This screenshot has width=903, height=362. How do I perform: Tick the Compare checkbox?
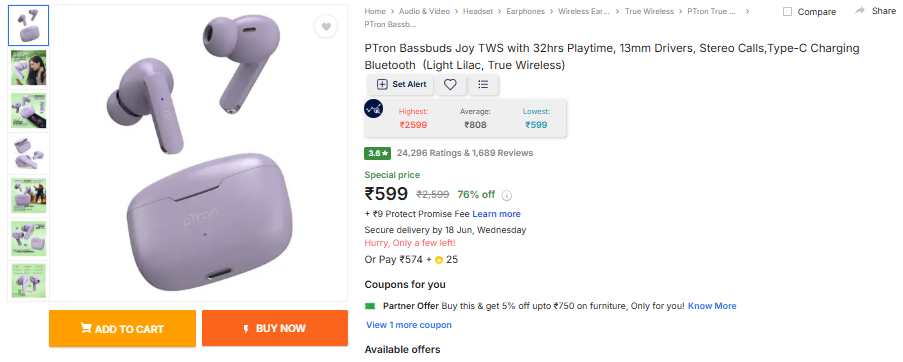click(x=787, y=12)
